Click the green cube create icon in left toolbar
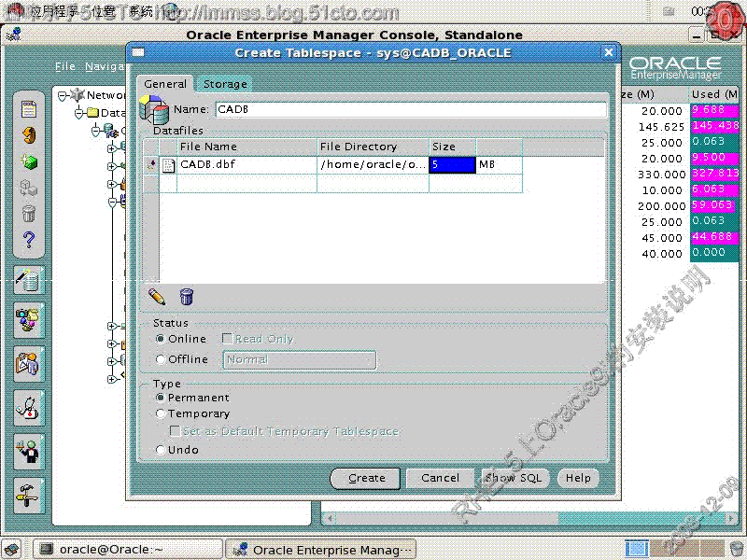The height and width of the screenshot is (560, 747). click(x=29, y=161)
